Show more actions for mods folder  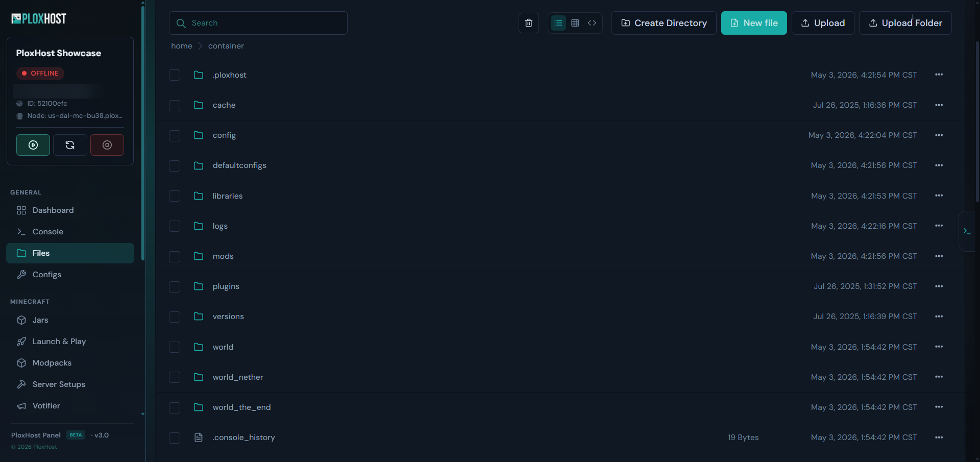[939, 256]
